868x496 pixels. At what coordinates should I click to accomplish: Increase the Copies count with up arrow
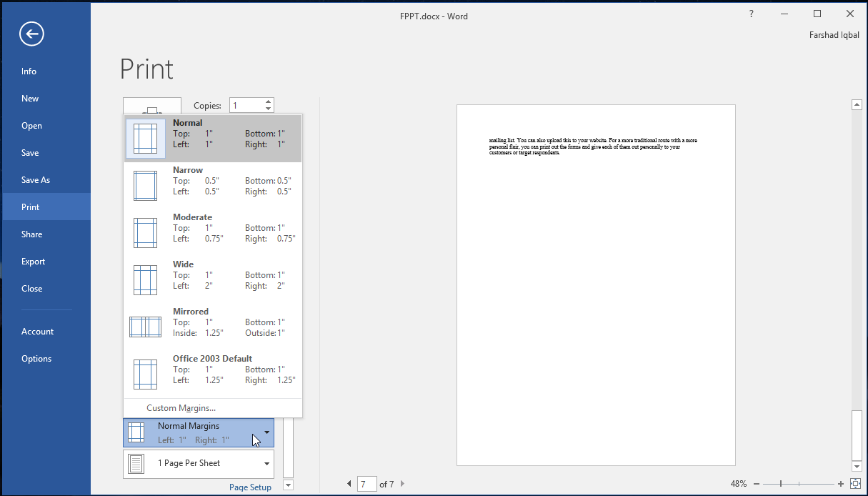point(269,101)
